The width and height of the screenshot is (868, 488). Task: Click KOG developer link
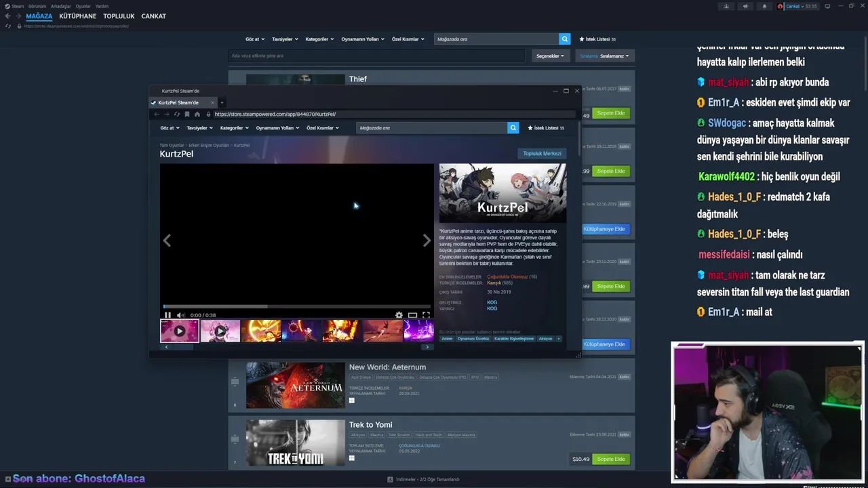(x=492, y=302)
